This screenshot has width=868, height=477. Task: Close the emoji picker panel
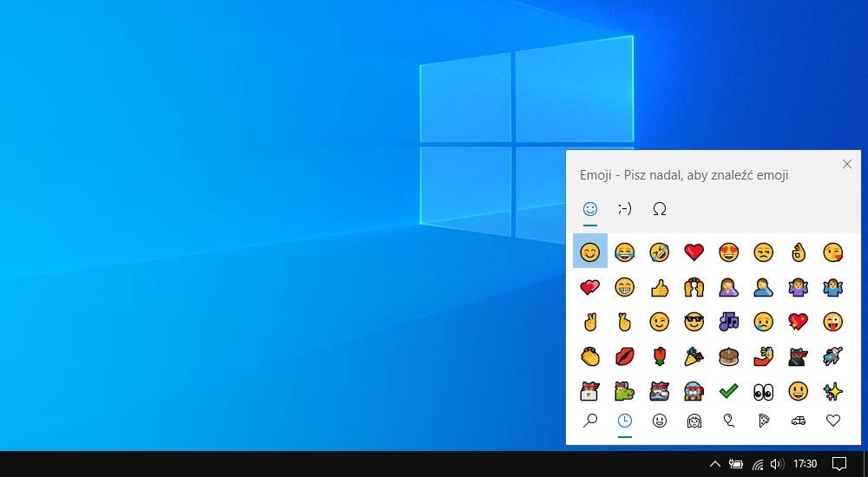coord(847,165)
